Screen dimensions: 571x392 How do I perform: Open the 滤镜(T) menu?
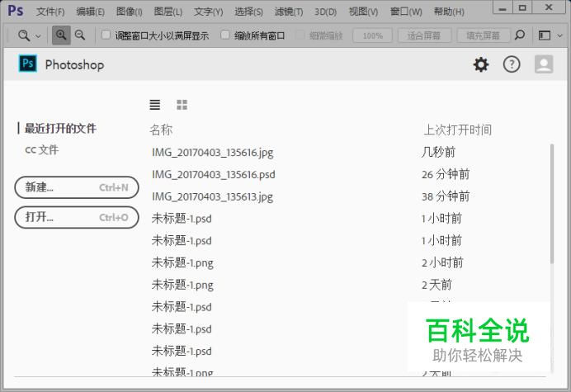pyautogui.click(x=289, y=12)
